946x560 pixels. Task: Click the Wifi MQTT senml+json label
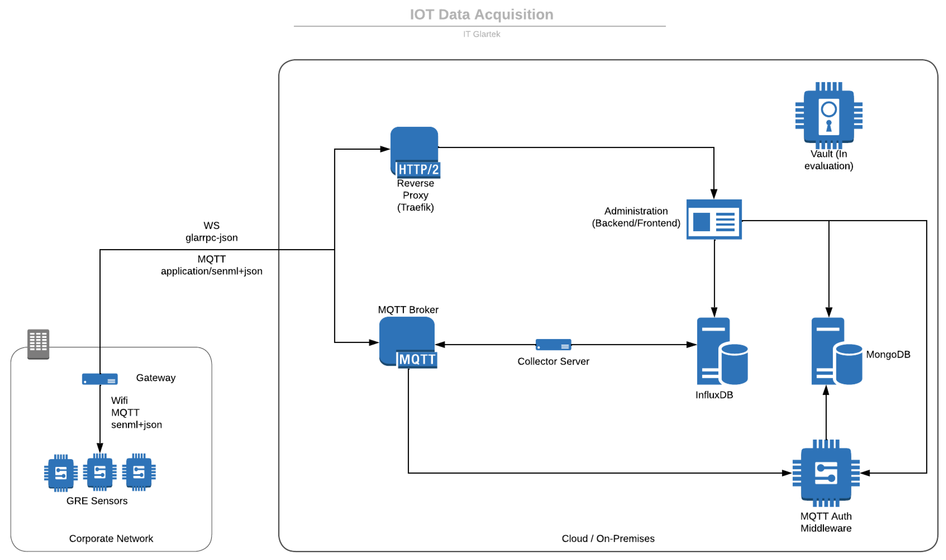(x=136, y=412)
